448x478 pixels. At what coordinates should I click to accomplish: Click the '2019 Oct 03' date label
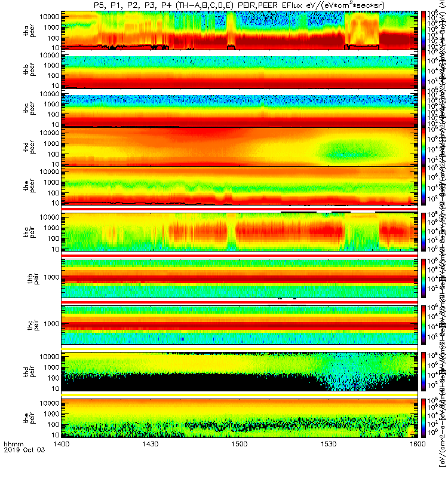[x=24, y=450]
